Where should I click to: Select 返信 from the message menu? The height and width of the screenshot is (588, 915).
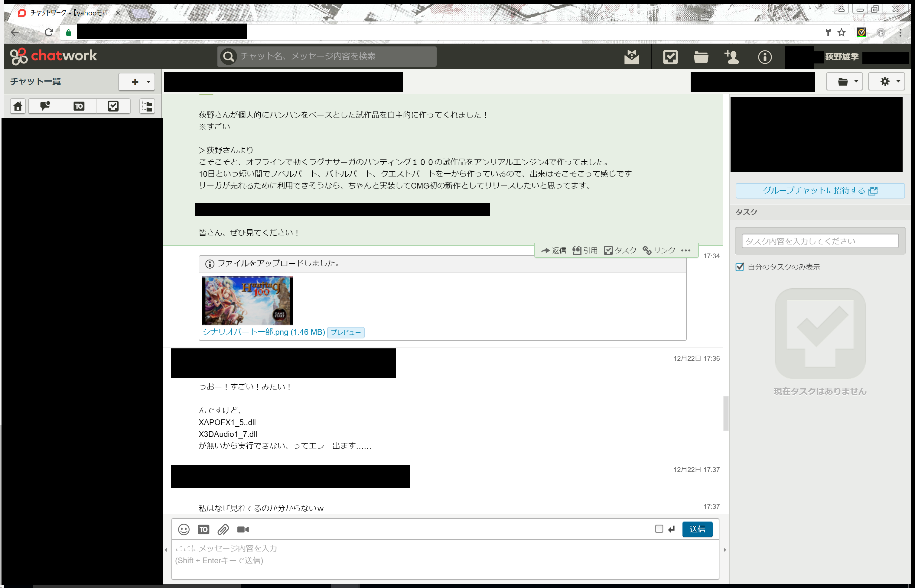(x=553, y=250)
